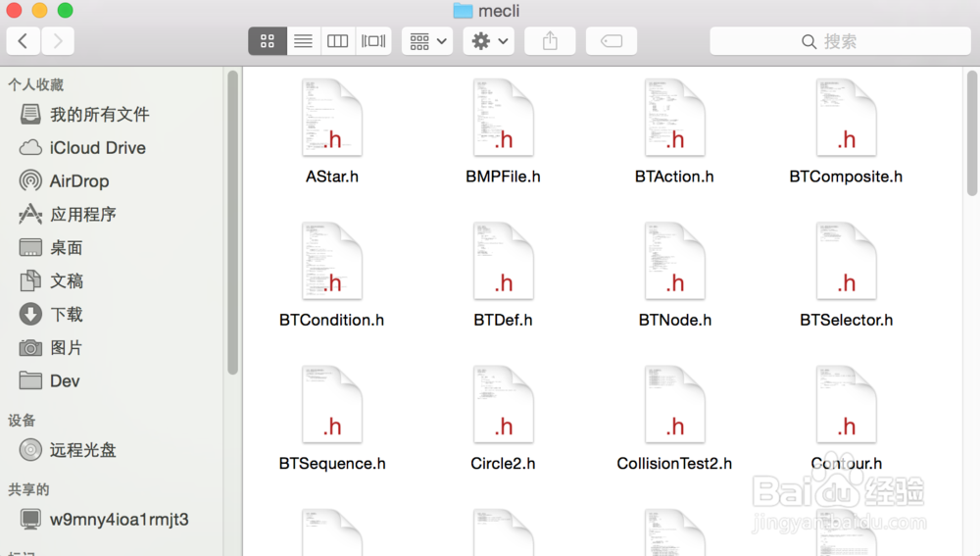Click the BTSelector.h file name label
980x556 pixels.
click(847, 321)
